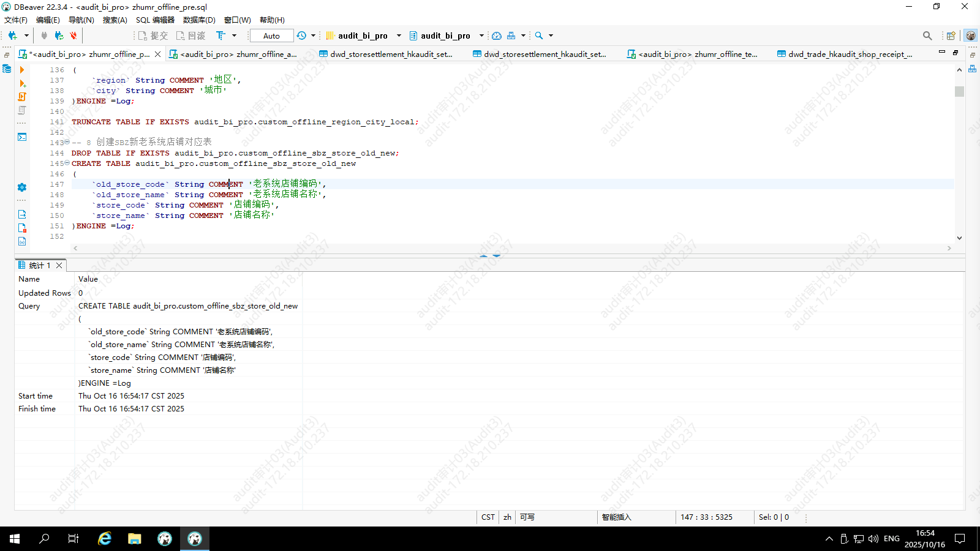Open the SQL 编辑器 menu

pos(155,20)
